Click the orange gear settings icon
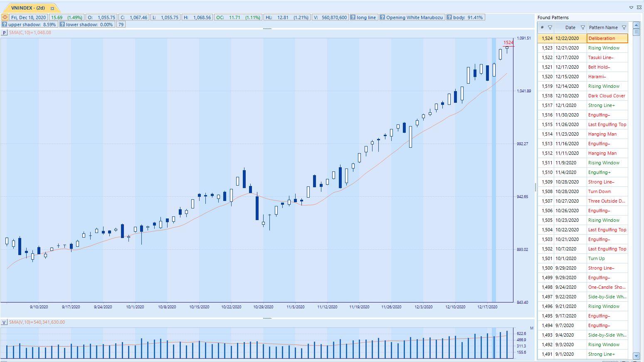 (5, 17)
